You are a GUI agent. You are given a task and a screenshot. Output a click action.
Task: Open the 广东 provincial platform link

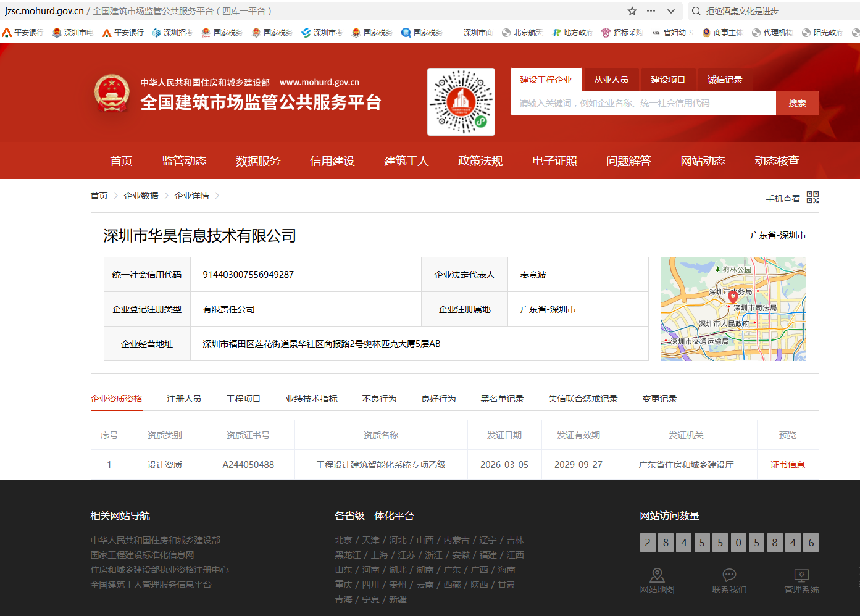(453, 570)
